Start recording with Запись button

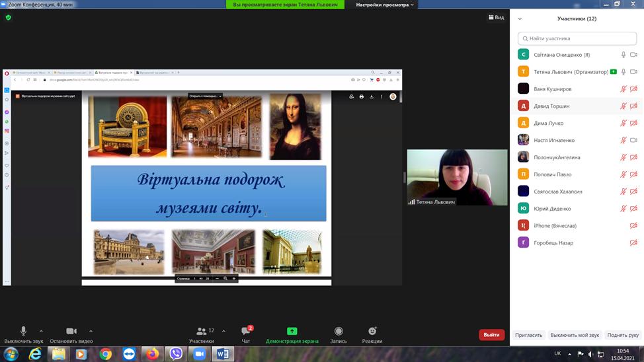[x=339, y=334]
